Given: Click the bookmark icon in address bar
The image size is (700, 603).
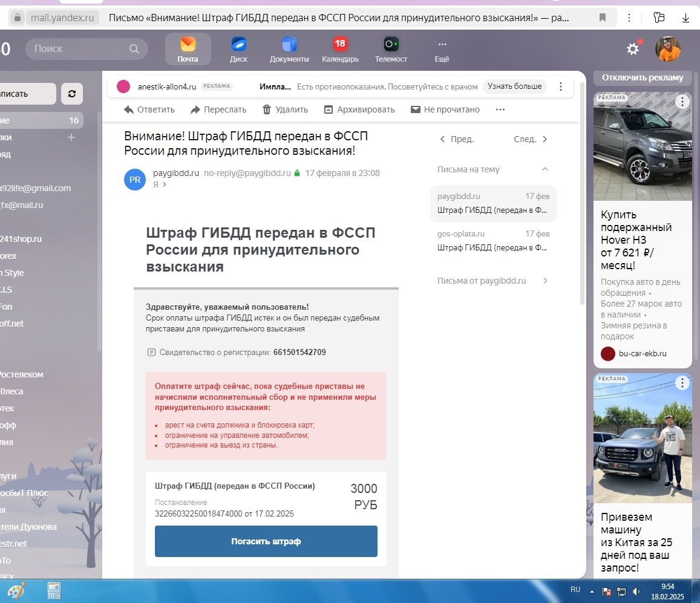Looking at the screenshot, I should tap(602, 18).
